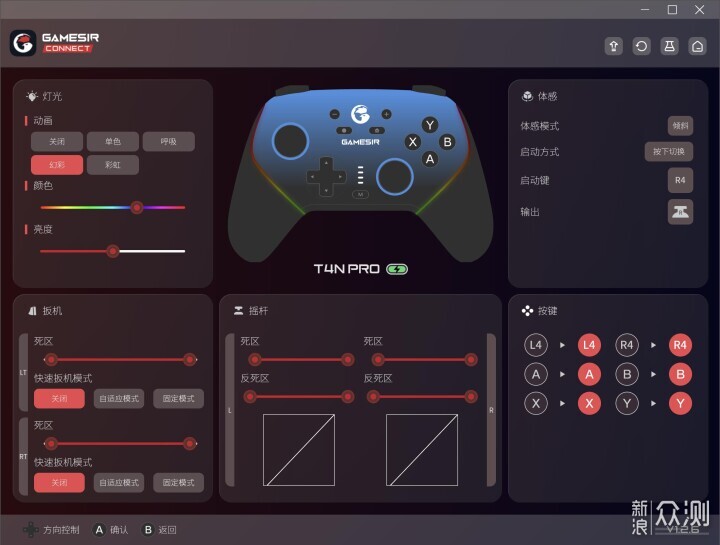Select the 呼吸 breathing lighting mode

pyautogui.click(x=169, y=141)
